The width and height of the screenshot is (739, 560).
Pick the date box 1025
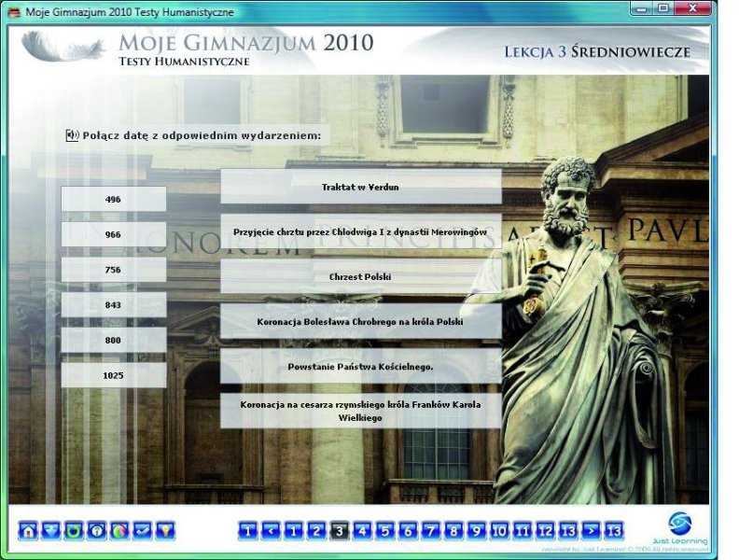pos(114,375)
